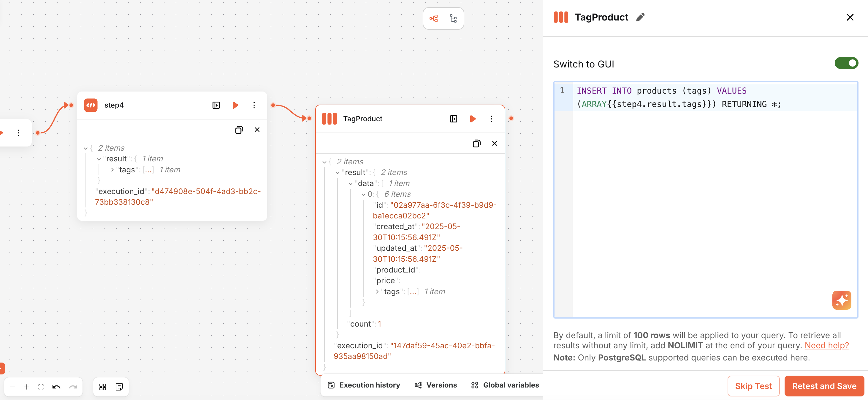Collapse step4 "result" object
Image resolution: width=868 pixels, height=400 pixels.
click(x=99, y=159)
